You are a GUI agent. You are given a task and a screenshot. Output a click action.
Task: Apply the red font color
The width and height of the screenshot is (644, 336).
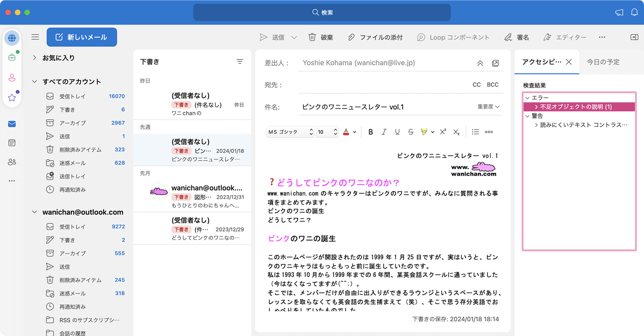346,132
